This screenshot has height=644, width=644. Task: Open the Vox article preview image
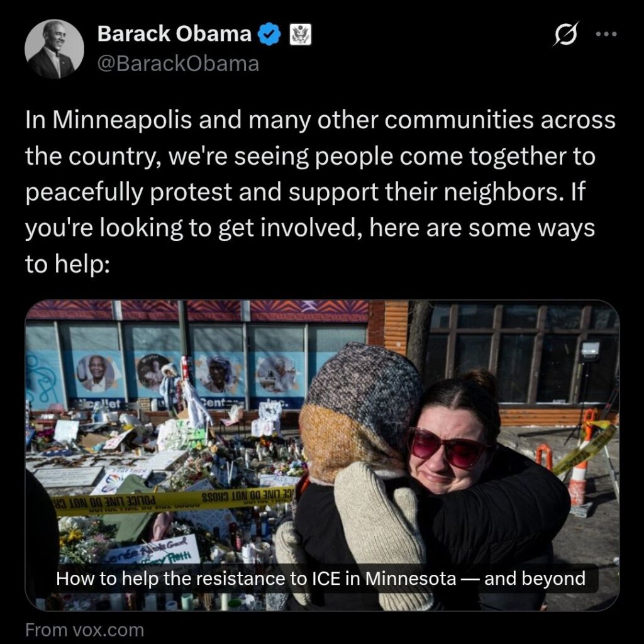[322, 455]
